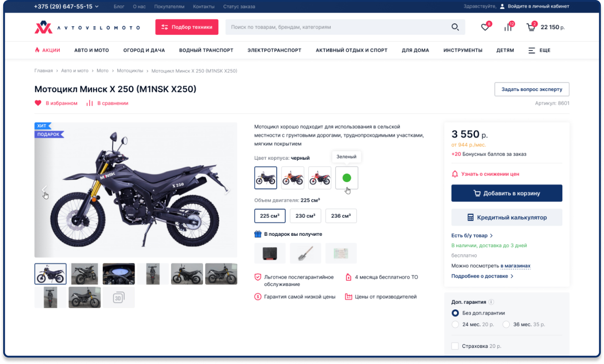
Task: Select the certificate gift item
Action: coord(341,253)
